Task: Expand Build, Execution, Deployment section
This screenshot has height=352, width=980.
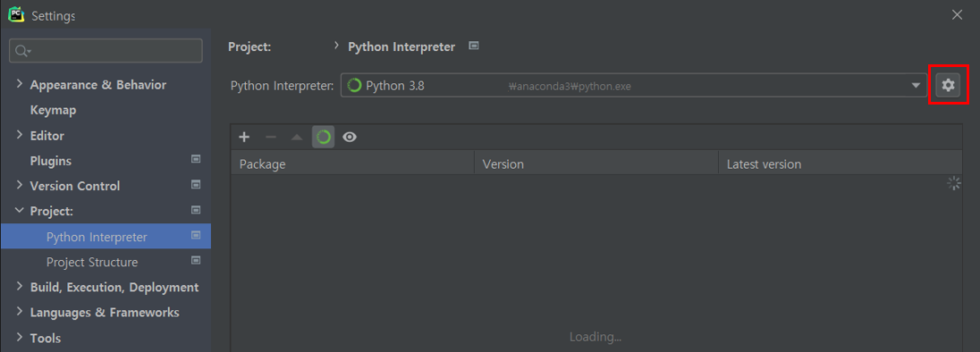Action: click(x=20, y=287)
